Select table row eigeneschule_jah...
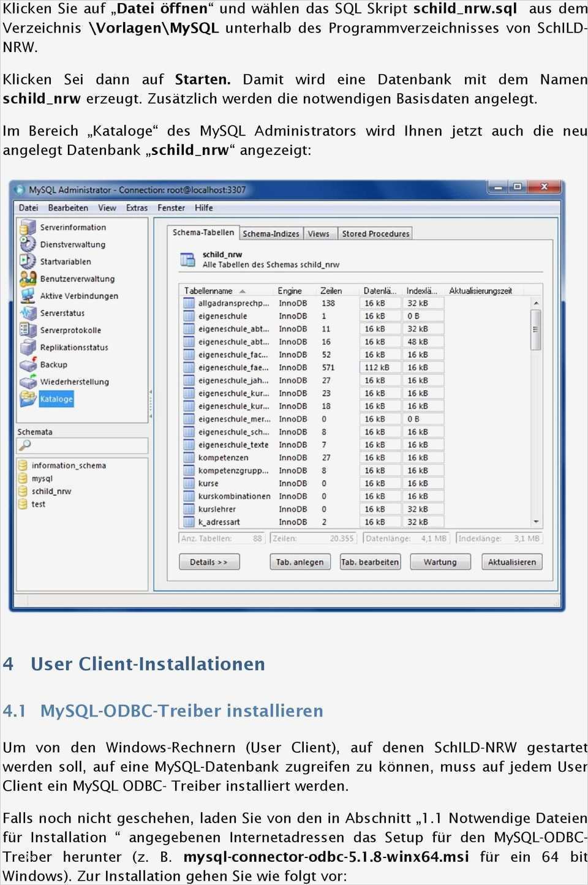 point(355,380)
